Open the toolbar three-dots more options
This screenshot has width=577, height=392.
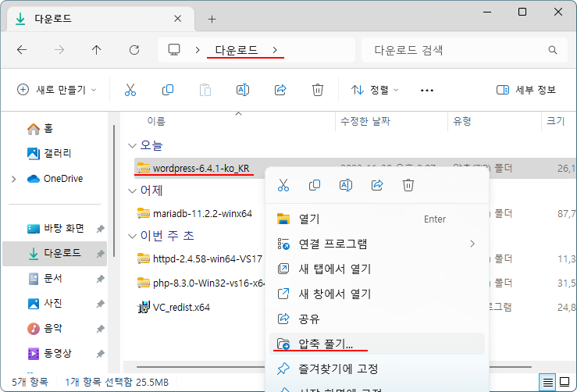pyautogui.click(x=427, y=90)
